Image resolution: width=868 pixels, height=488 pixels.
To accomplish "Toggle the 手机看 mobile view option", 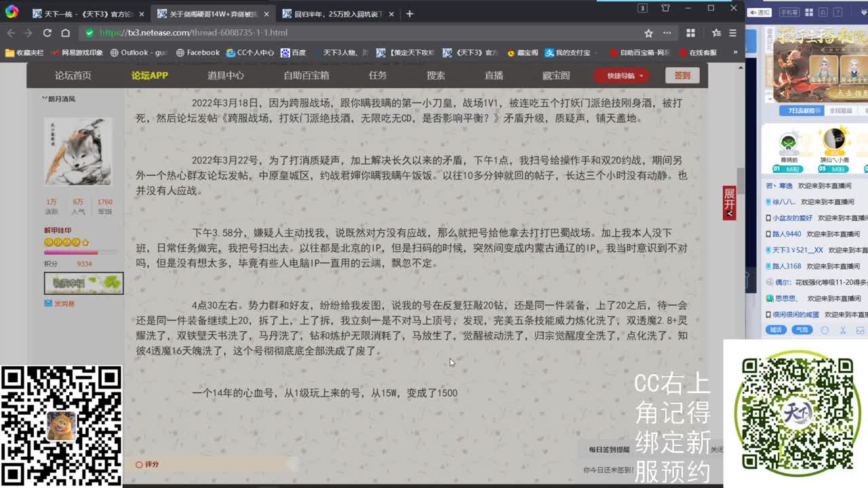I will [x=789, y=12].
